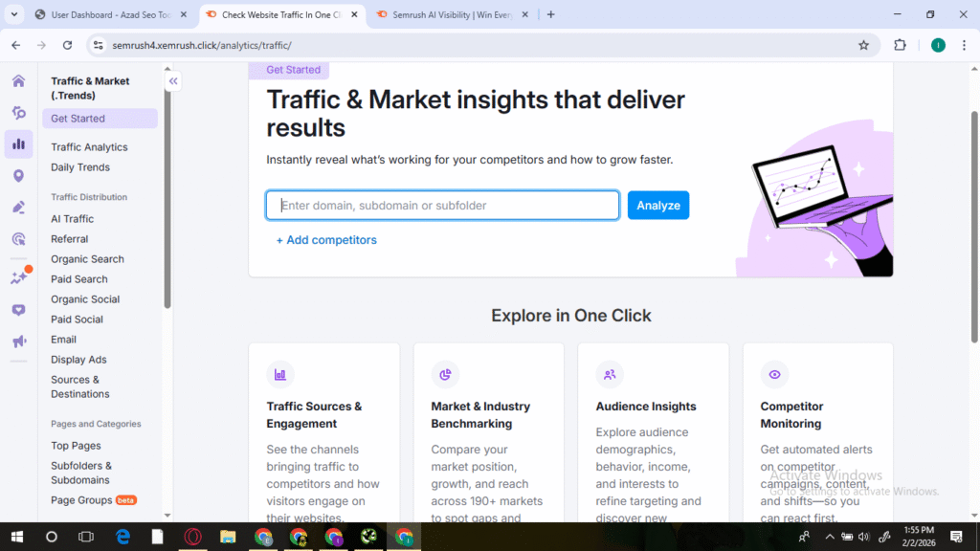Expand the system tray hidden icons arrow
Screen dimensions: 980x551
tap(830, 537)
